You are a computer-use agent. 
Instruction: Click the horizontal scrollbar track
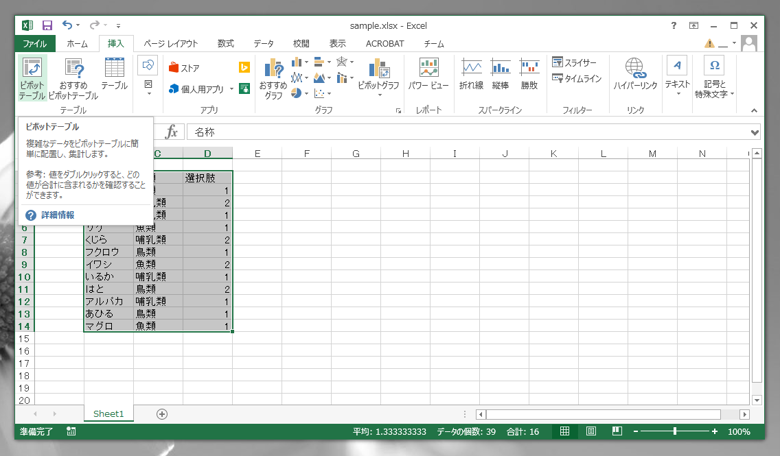point(603,414)
